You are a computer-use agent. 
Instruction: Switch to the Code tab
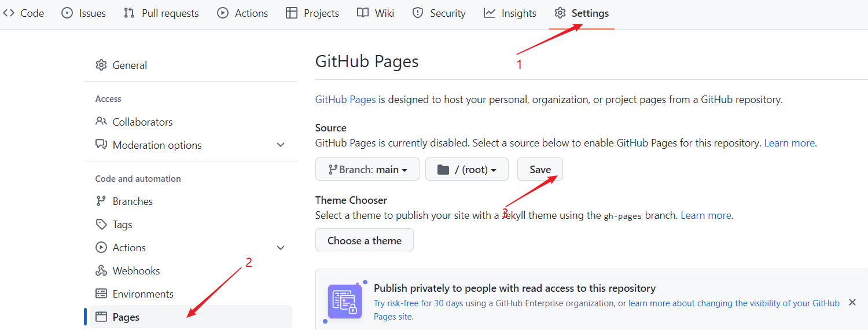(x=24, y=13)
